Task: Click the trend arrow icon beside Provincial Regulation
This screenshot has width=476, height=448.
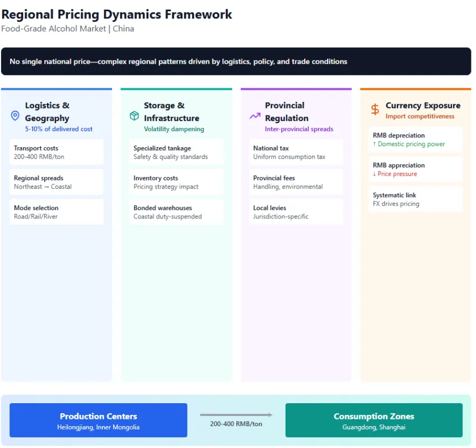Action: 255,116
